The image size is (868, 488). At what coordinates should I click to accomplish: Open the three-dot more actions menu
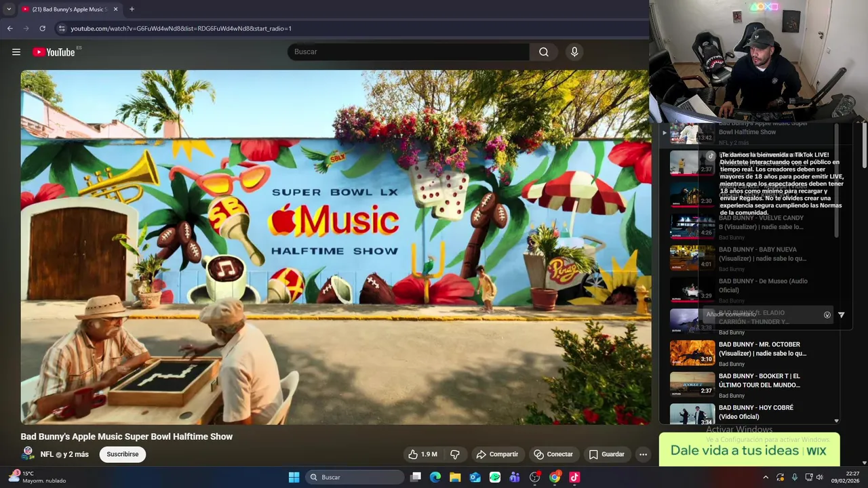643,454
